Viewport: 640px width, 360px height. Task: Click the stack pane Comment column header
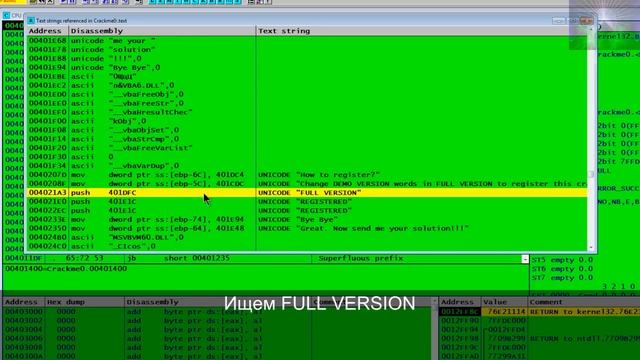coord(584,302)
